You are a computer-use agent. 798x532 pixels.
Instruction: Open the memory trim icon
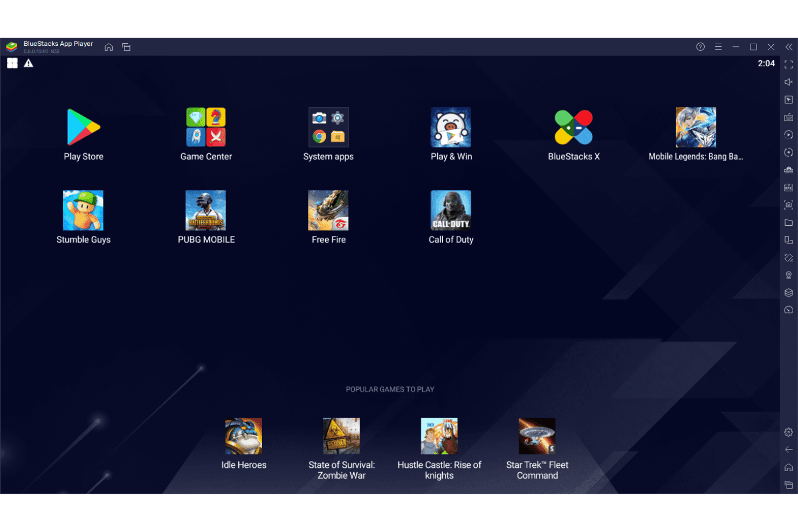tap(788, 170)
